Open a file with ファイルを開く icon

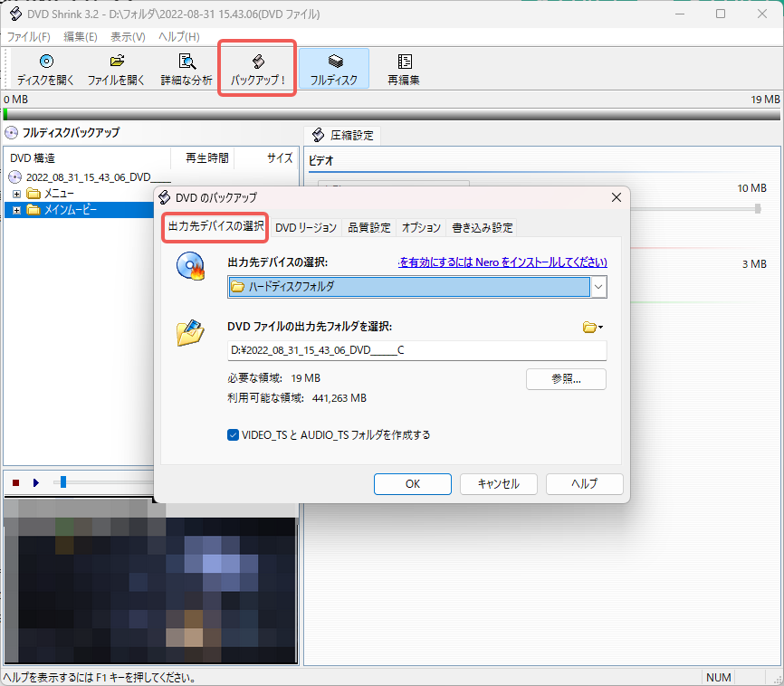pos(116,68)
